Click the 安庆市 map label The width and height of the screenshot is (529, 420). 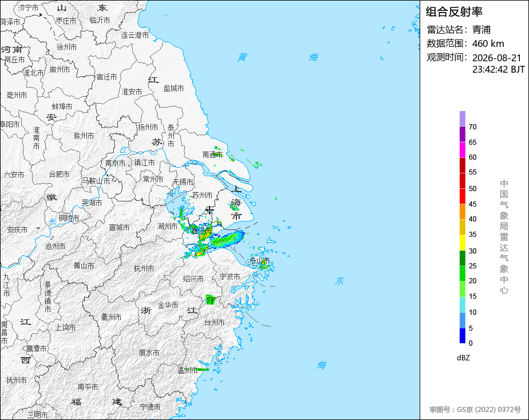point(17,229)
